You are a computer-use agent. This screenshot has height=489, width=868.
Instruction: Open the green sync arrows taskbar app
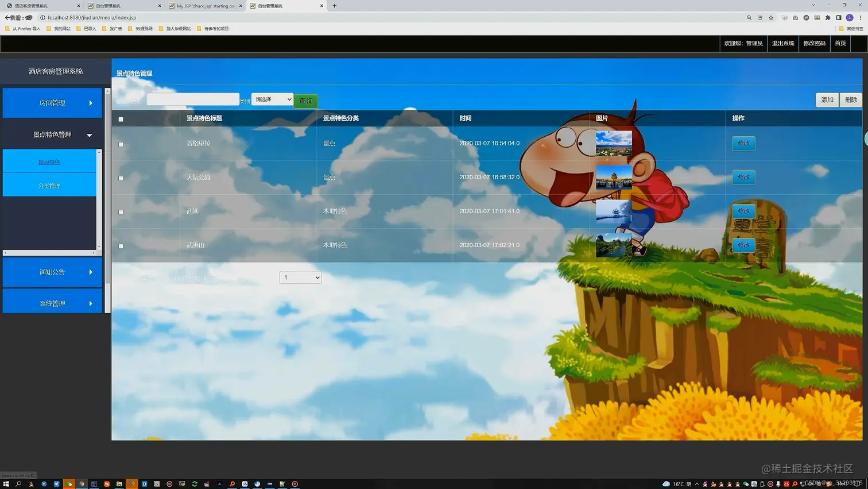click(x=195, y=484)
